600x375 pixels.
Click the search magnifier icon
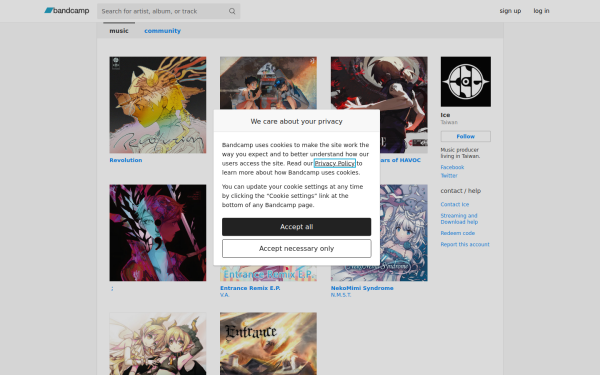click(232, 11)
